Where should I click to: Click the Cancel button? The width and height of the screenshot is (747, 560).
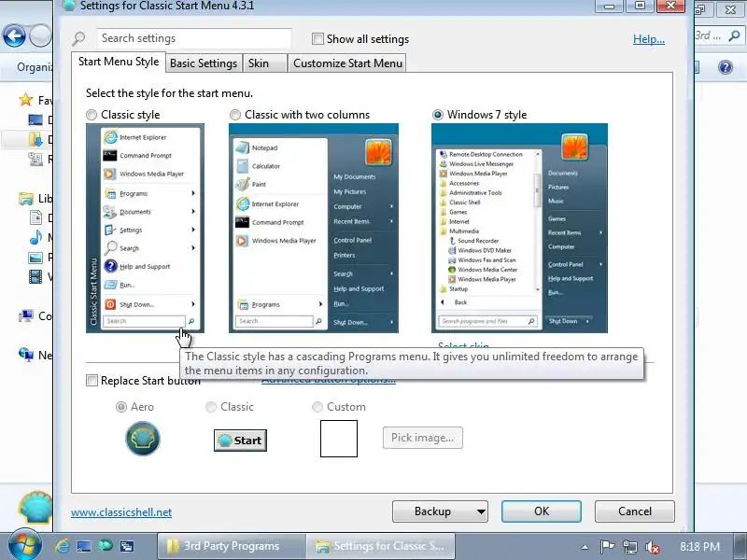[x=635, y=511]
